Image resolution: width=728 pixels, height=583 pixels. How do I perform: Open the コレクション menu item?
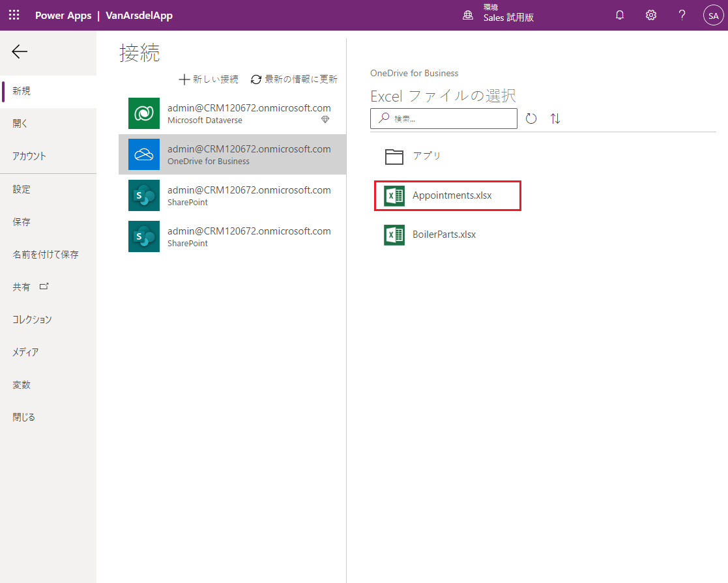48,319
